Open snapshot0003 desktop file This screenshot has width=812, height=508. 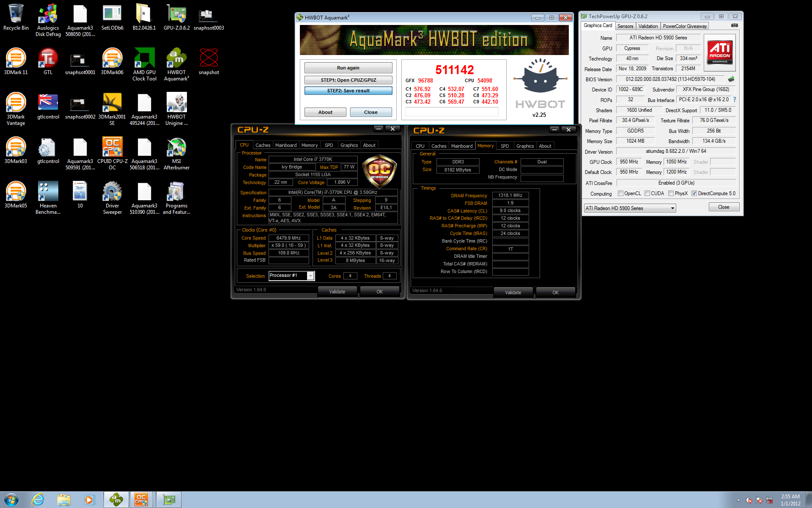[208, 18]
